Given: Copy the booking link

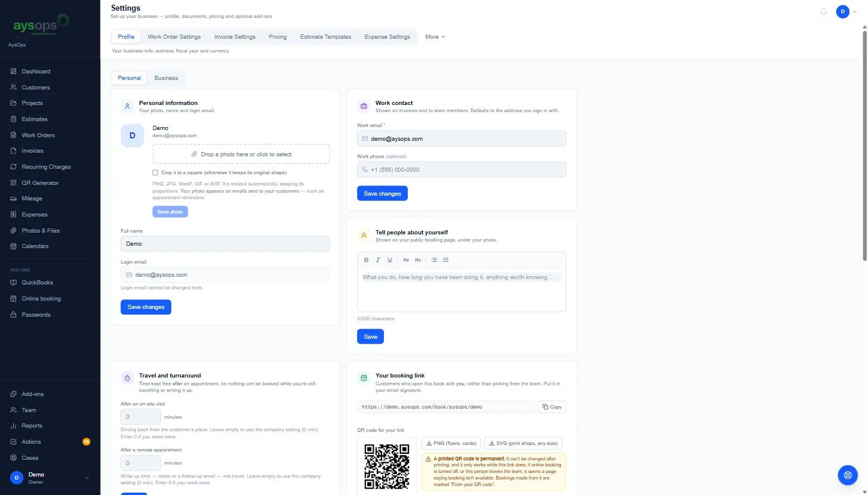Looking at the screenshot, I should coord(552,407).
